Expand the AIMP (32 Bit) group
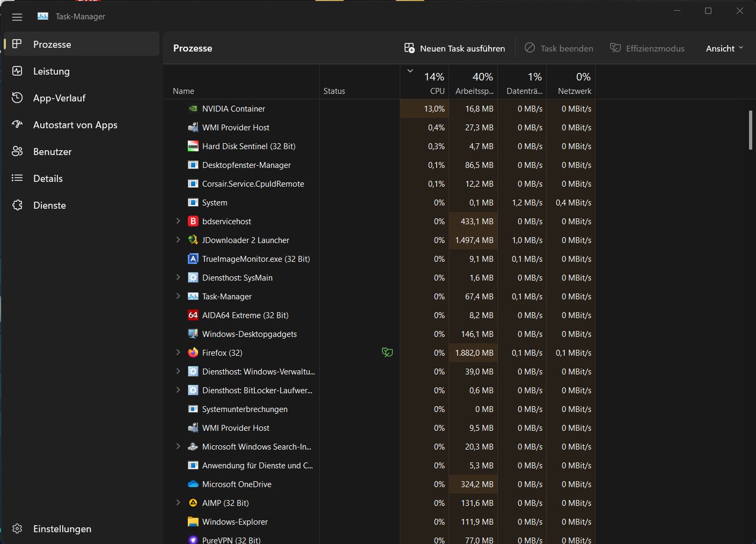The image size is (756, 544). (x=178, y=503)
